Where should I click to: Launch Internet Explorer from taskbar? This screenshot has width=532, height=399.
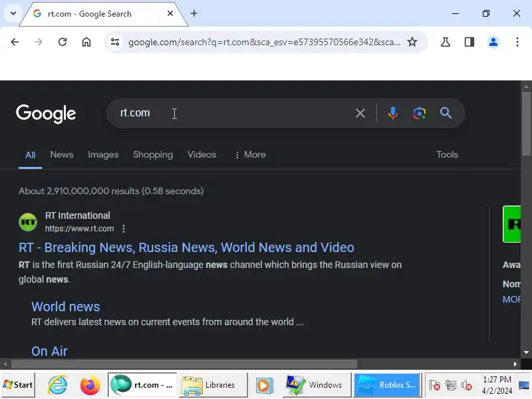(57, 386)
